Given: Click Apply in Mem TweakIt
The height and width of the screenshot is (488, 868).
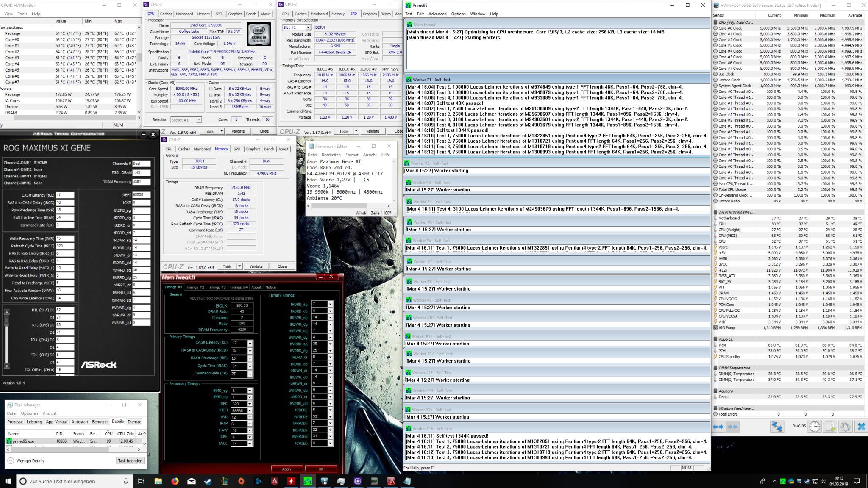Looking at the screenshot, I should point(287,469).
